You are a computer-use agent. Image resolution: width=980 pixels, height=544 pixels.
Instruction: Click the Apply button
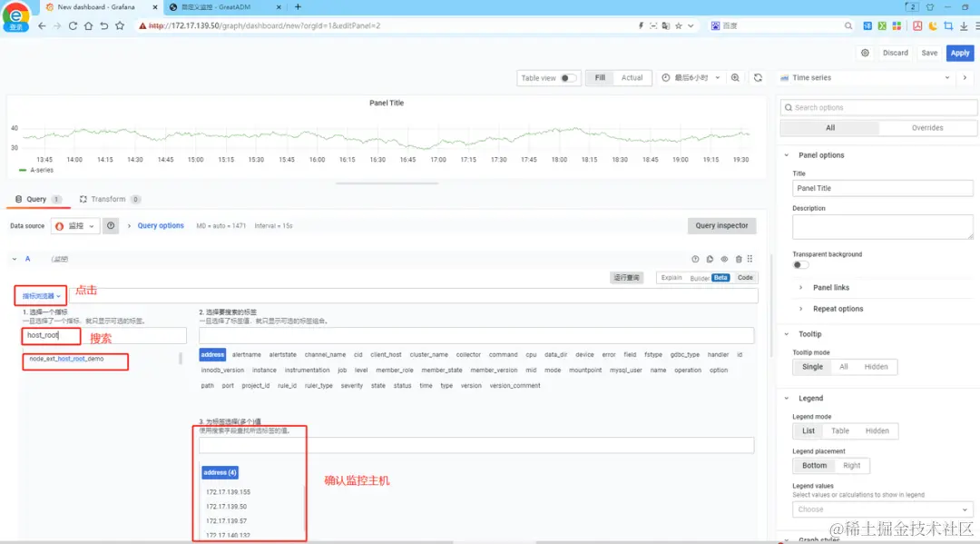click(960, 54)
